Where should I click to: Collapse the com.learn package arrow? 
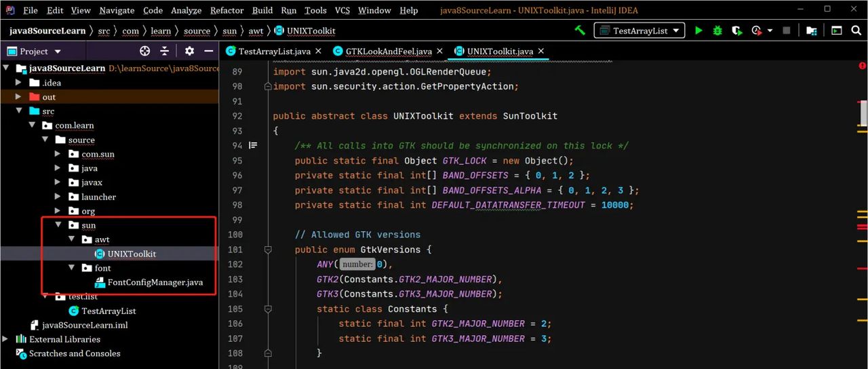tap(32, 125)
